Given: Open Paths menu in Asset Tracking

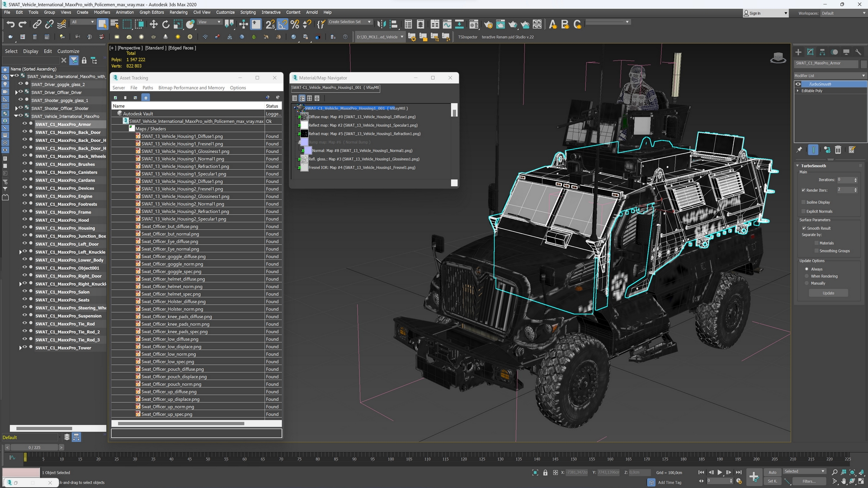Looking at the screenshot, I should pyautogui.click(x=148, y=88).
